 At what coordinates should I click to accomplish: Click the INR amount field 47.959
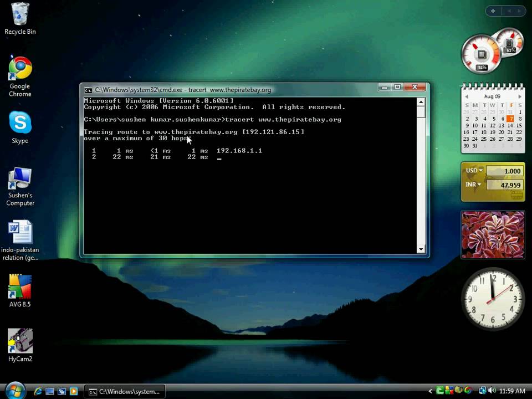(x=504, y=185)
